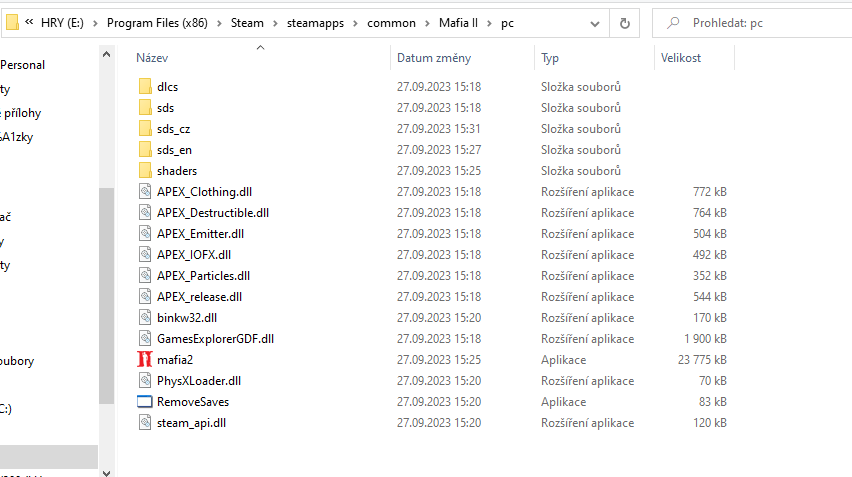Click the pc breadcrumb segment

[x=507, y=23]
